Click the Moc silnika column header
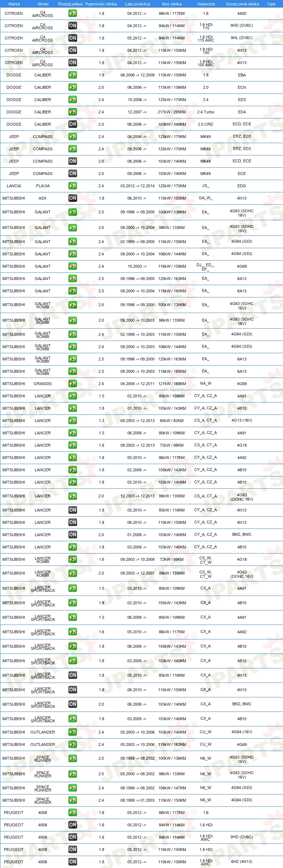This screenshot has width=283, height=868. pyautogui.click(x=172, y=4)
